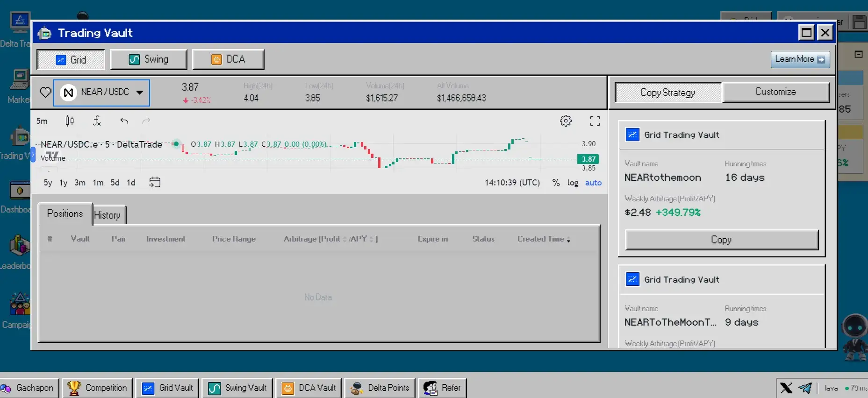Click Copy for NEARtothemoon vault
The height and width of the screenshot is (398, 868).
(721, 240)
